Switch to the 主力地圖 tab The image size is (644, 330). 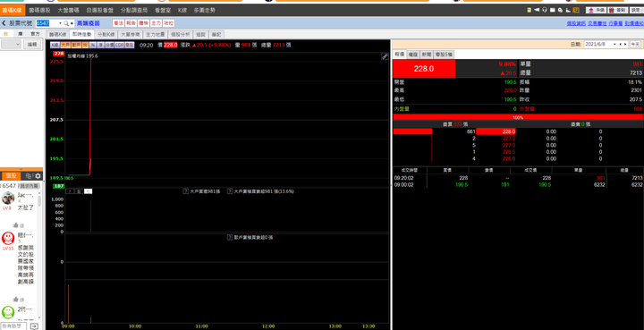(x=156, y=35)
